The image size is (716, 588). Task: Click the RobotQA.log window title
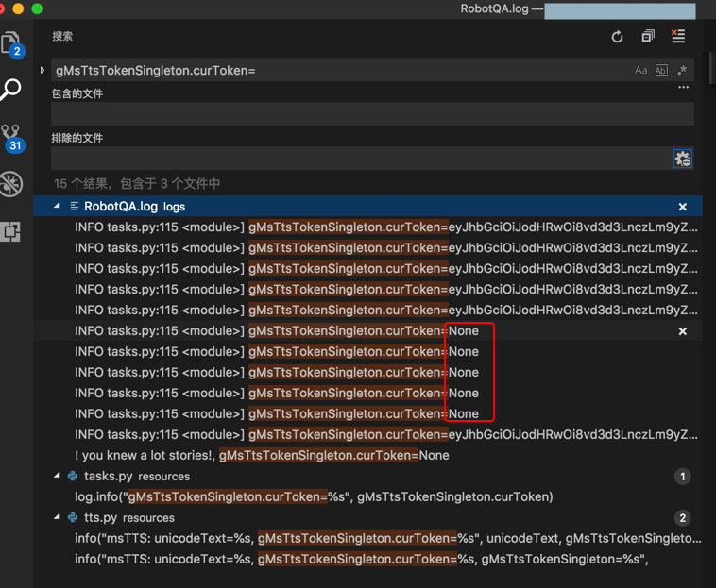click(x=494, y=8)
